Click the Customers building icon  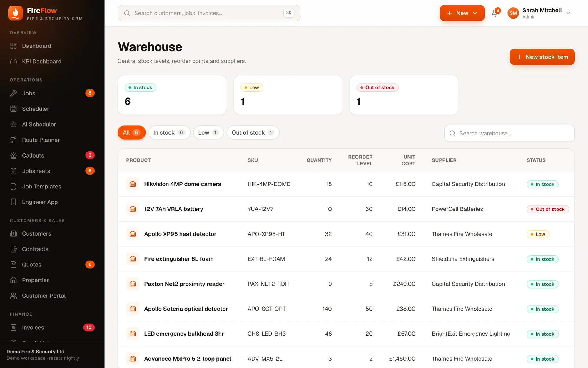pos(14,234)
